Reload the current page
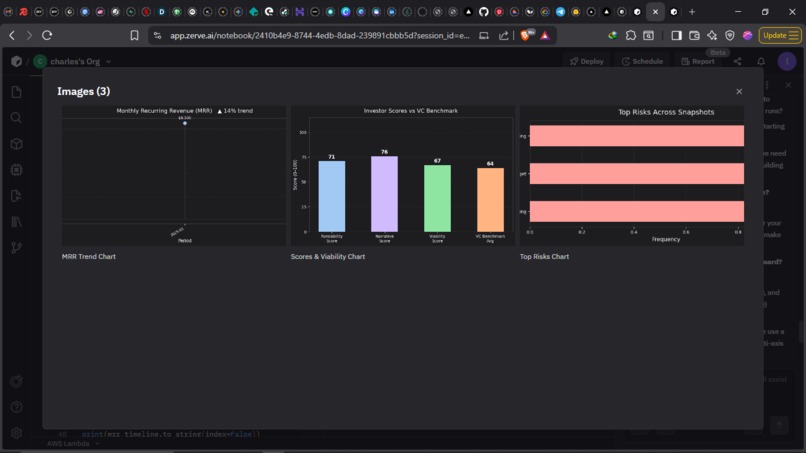Viewport: 806px width, 453px height. click(47, 35)
